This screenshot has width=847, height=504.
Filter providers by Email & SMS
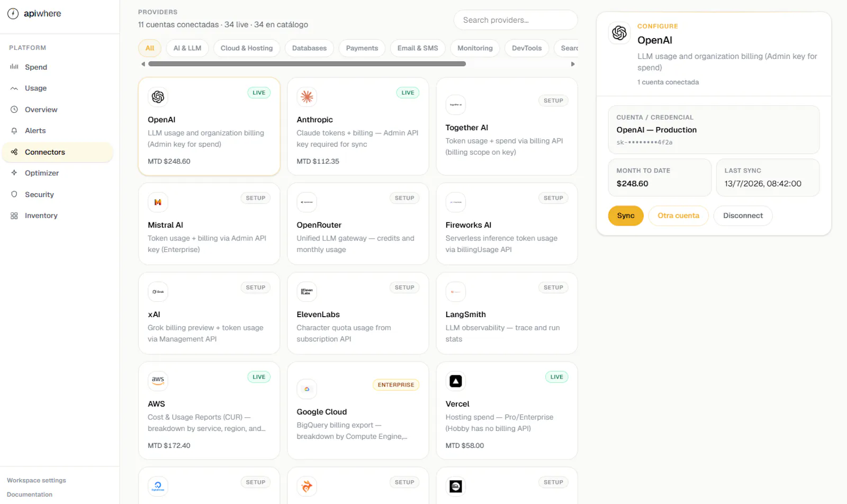[x=418, y=48]
